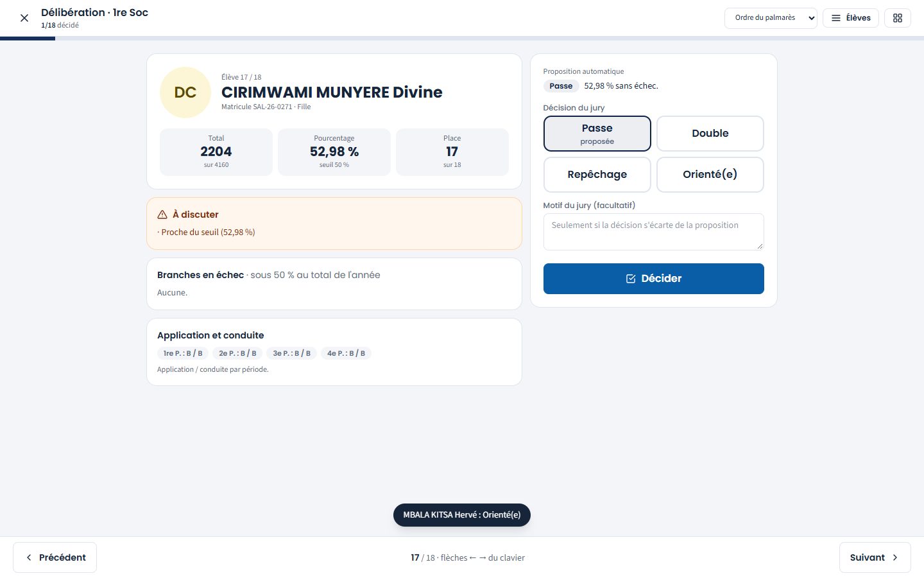The width and height of the screenshot is (924, 578).
Task: Click the Délibération · 1re Soc title
Action: (x=94, y=12)
